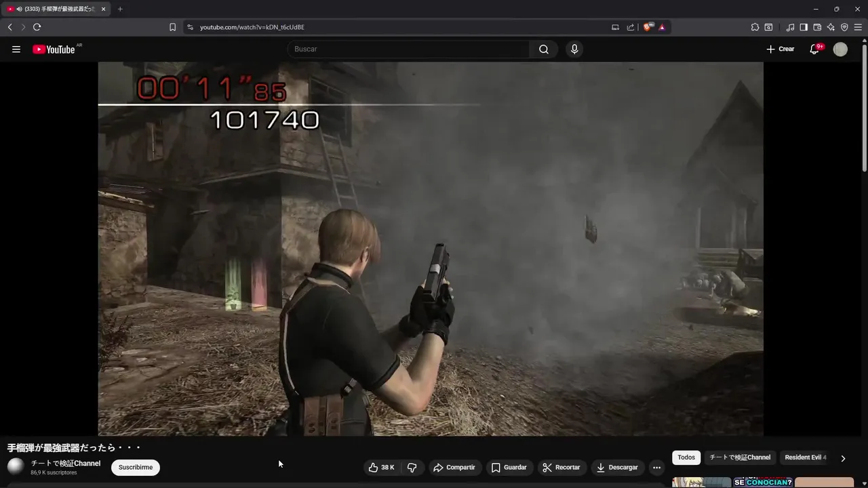This screenshot has width=868, height=488.
Task: Select the チートで検証Channel filter chip
Action: pyautogui.click(x=740, y=457)
